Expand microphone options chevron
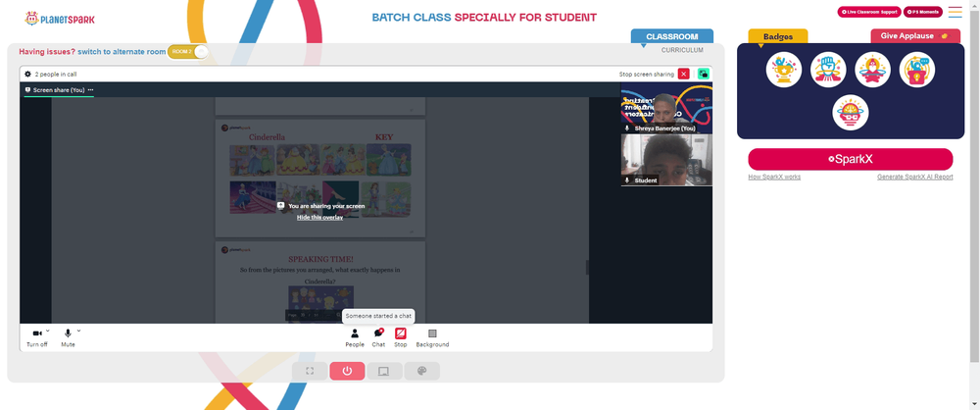The image size is (980, 410). (x=78, y=331)
